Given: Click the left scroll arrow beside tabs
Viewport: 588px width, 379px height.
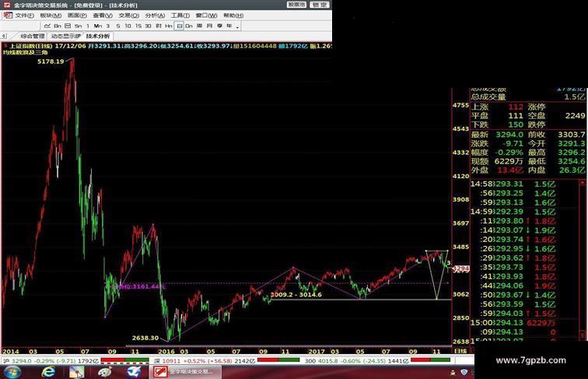Looking at the screenshot, I should pos(3,36).
